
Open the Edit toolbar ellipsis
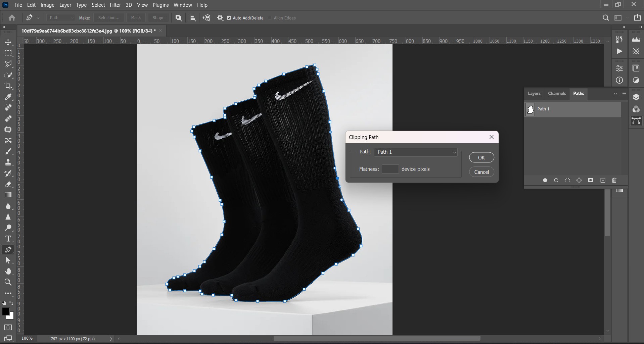click(8, 293)
